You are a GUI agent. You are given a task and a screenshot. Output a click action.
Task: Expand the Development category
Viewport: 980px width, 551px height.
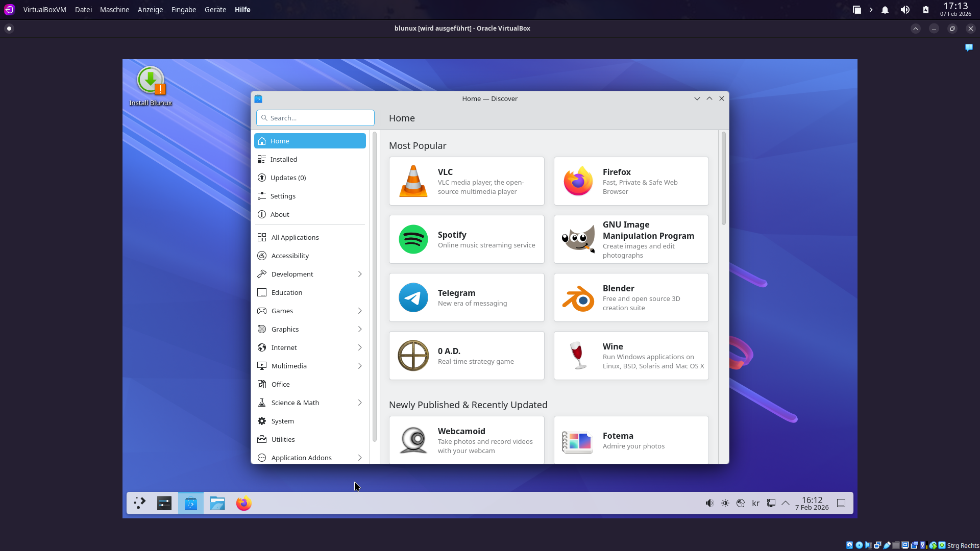coord(359,274)
